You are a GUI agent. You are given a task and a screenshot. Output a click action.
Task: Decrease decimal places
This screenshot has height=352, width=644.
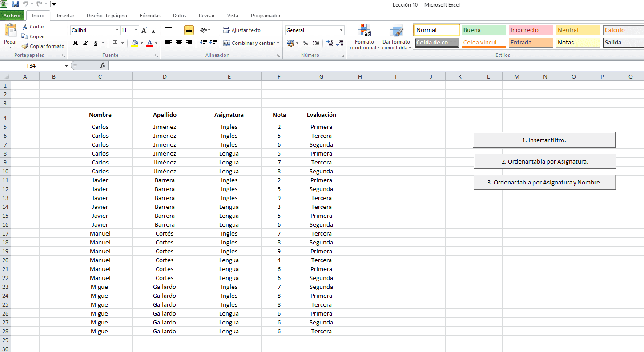[x=340, y=43]
